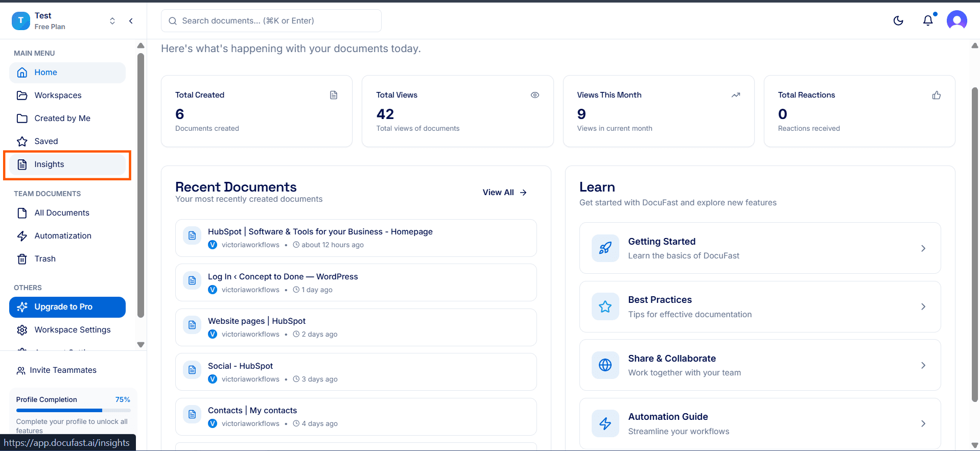
Task: Open Workspace Settings
Action: pyautogui.click(x=67, y=330)
